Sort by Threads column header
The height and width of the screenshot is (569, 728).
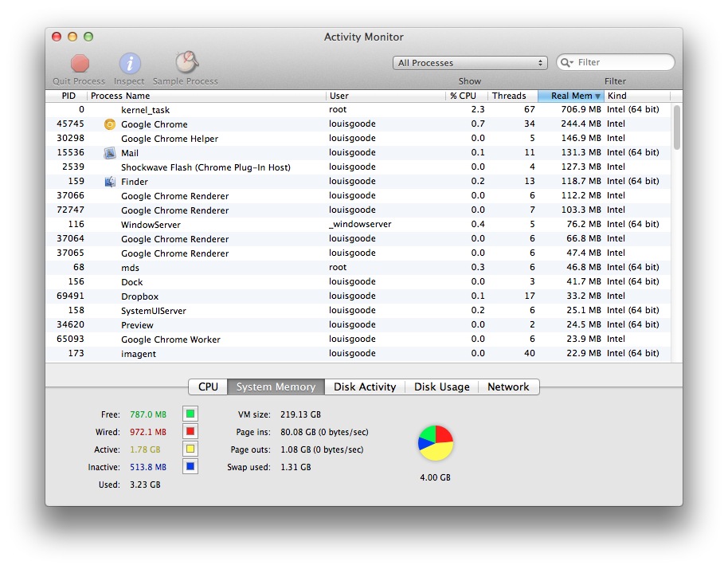[x=513, y=96]
